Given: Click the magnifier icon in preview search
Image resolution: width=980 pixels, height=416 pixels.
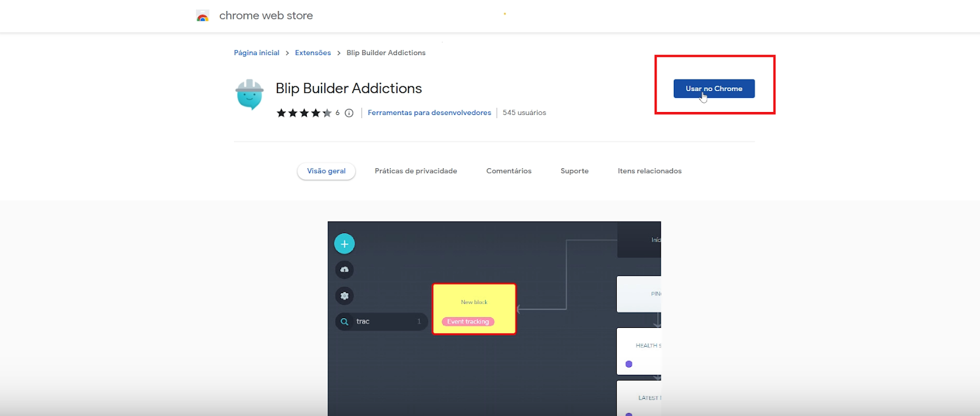Looking at the screenshot, I should point(345,322).
